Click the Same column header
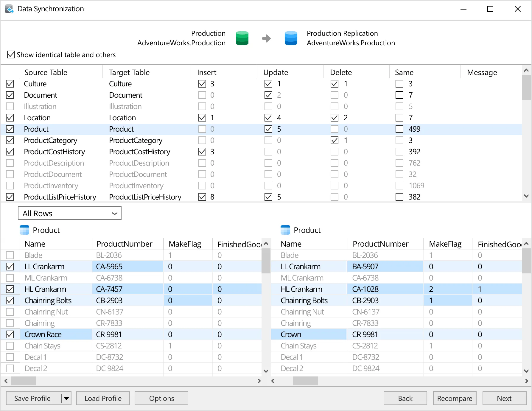Viewport: 532px width, 411px height. [425, 72]
